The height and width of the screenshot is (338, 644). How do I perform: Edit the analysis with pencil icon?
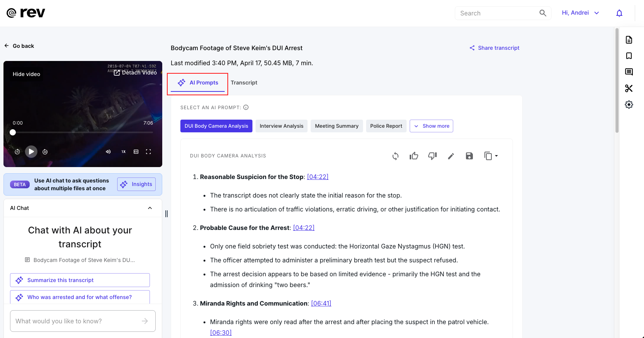(451, 156)
